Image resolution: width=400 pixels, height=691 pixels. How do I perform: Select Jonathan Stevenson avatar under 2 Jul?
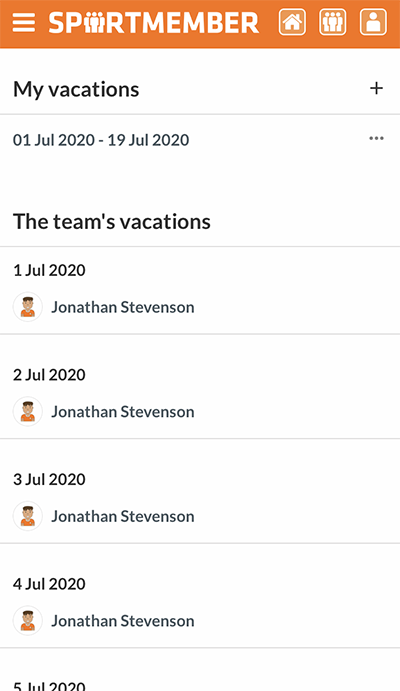point(28,411)
